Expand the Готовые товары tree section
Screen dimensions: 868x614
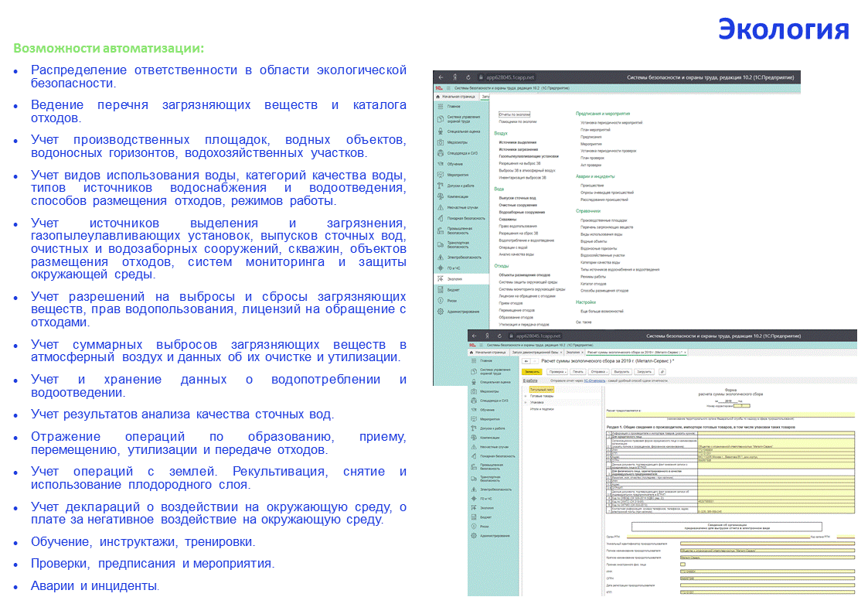[x=526, y=397]
